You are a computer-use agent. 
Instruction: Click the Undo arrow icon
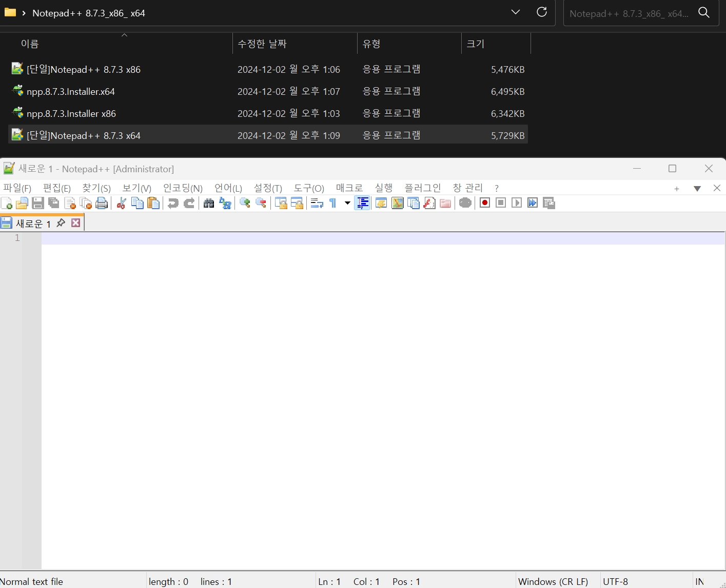click(x=173, y=203)
